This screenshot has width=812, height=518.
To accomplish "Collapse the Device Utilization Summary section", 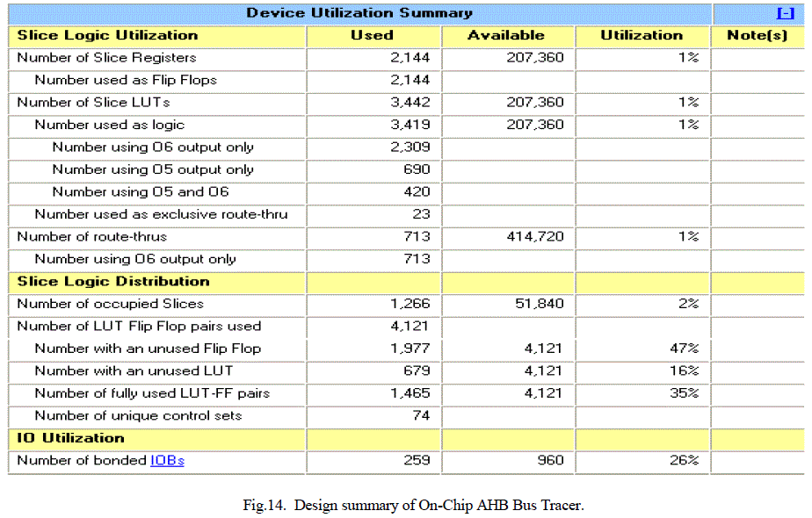I will (x=786, y=13).
